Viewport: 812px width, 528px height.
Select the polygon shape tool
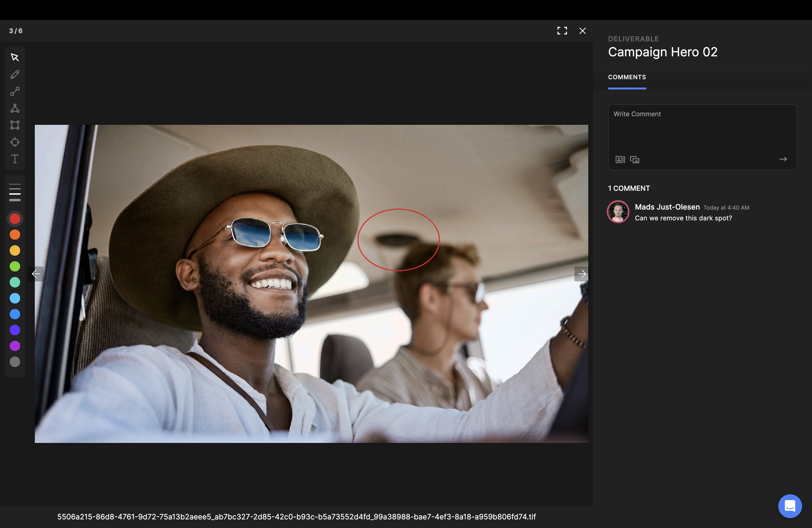click(x=15, y=109)
